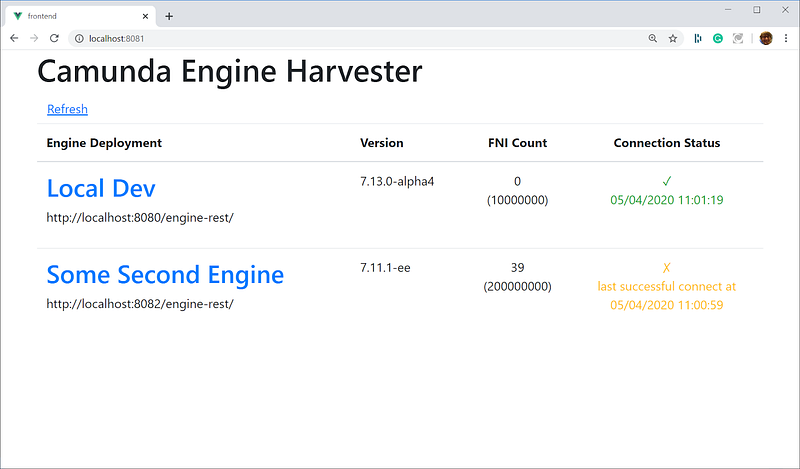Screen dimensions: 800x469
Task: Click the gray extension icon beside Grammarly
Action: [x=738, y=38]
